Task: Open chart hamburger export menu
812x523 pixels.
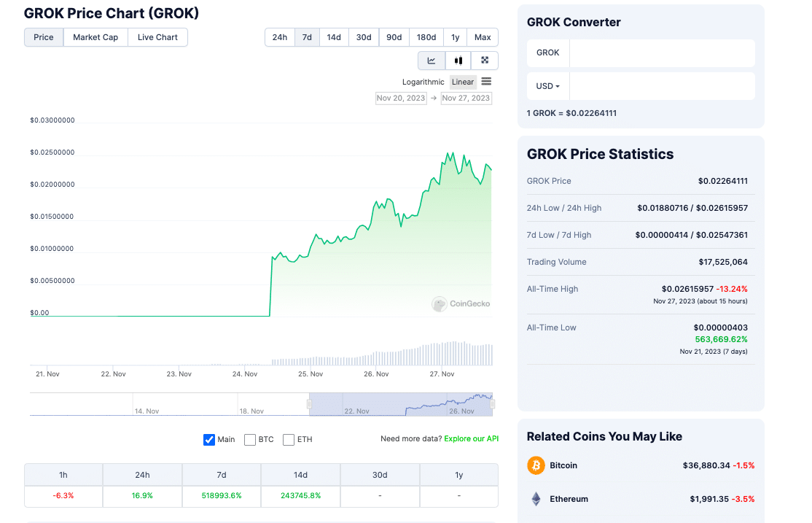Action: (x=486, y=82)
